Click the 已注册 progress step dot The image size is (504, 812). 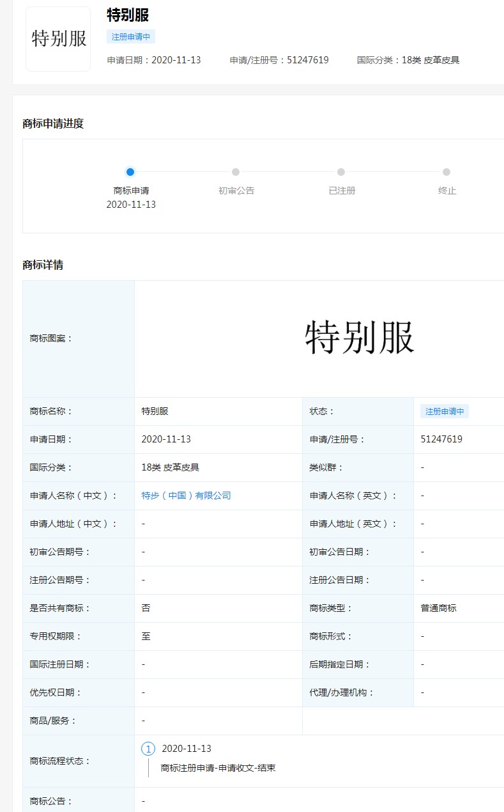[341, 172]
